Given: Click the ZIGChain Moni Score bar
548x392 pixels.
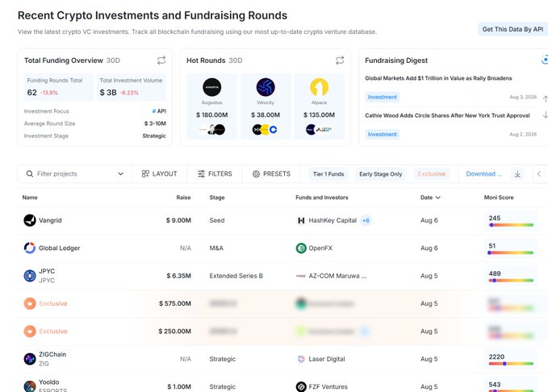Looking at the screenshot, I should (511, 364).
